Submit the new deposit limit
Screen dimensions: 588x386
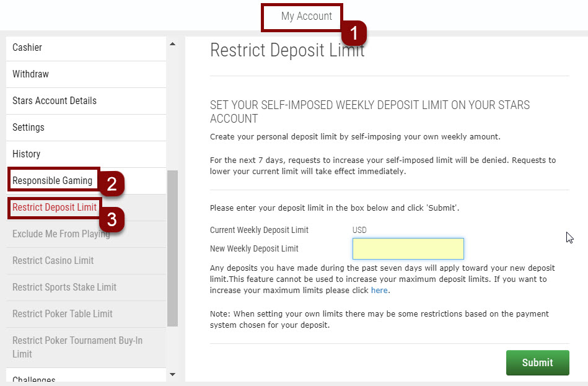click(537, 362)
